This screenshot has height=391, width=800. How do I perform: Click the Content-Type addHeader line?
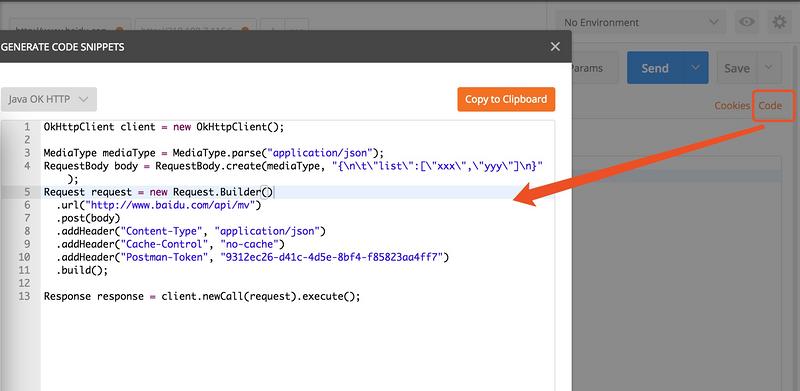pos(191,231)
